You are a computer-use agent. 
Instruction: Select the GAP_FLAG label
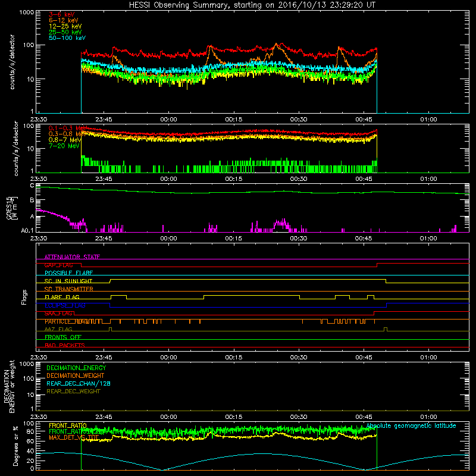pos(58,265)
